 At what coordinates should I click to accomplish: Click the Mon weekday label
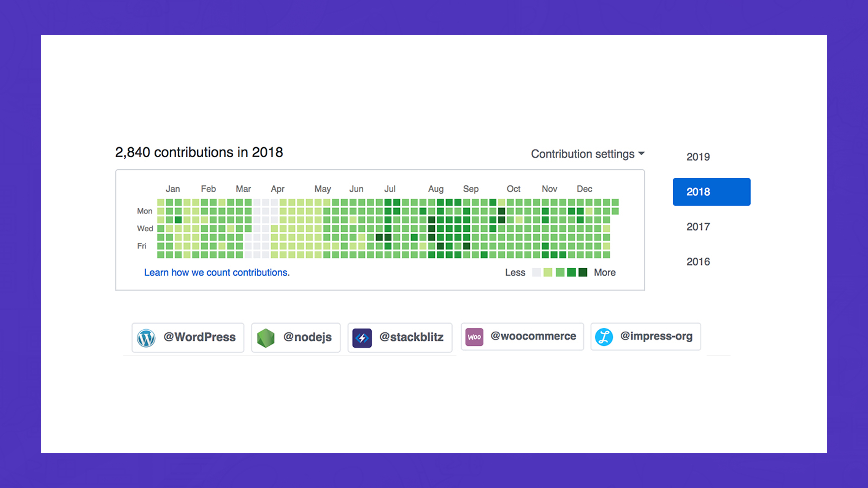point(145,211)
